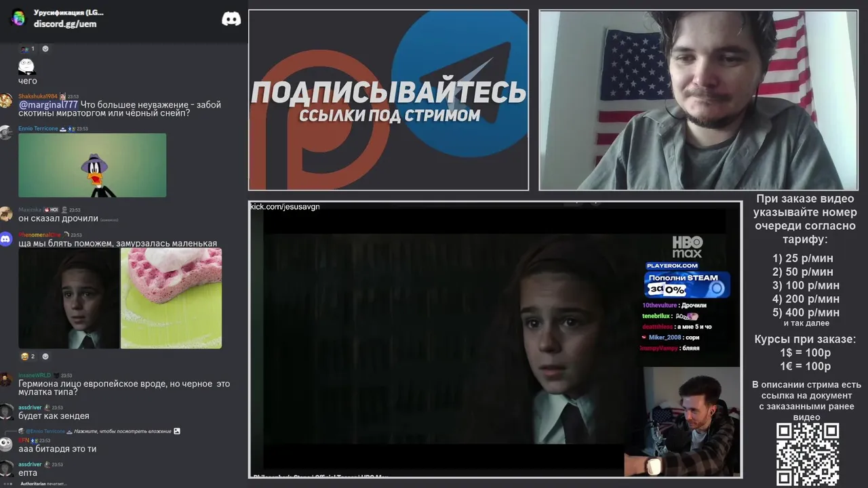Image resolution: width=868 pixels, height=488 pixels.
Task: Open InsaneWRLD's username
Action: [x=35, y=375]
